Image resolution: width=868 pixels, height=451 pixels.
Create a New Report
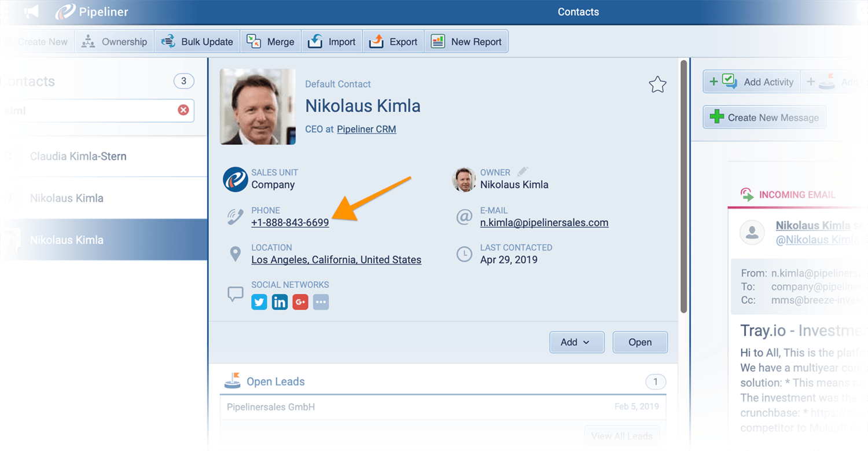(466, 41)
